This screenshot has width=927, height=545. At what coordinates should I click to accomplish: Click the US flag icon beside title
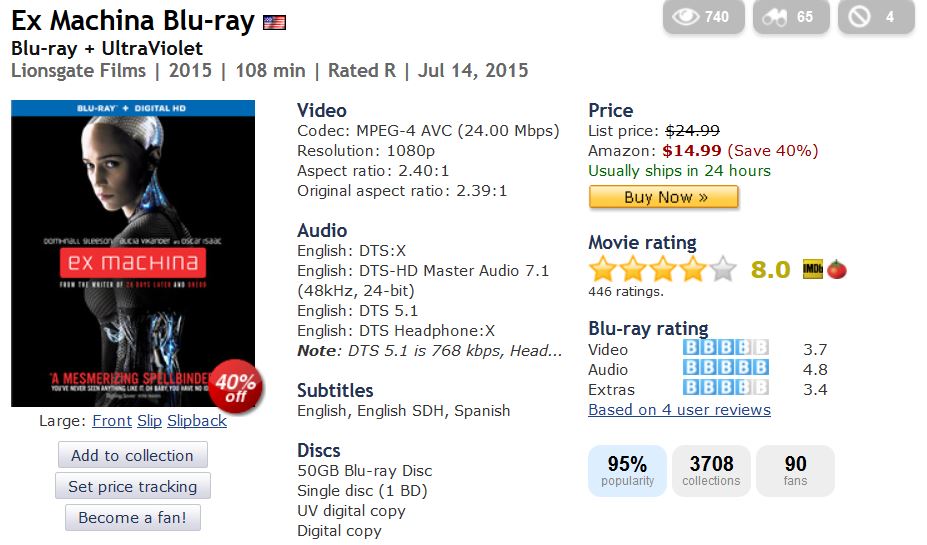pos(274,22)
